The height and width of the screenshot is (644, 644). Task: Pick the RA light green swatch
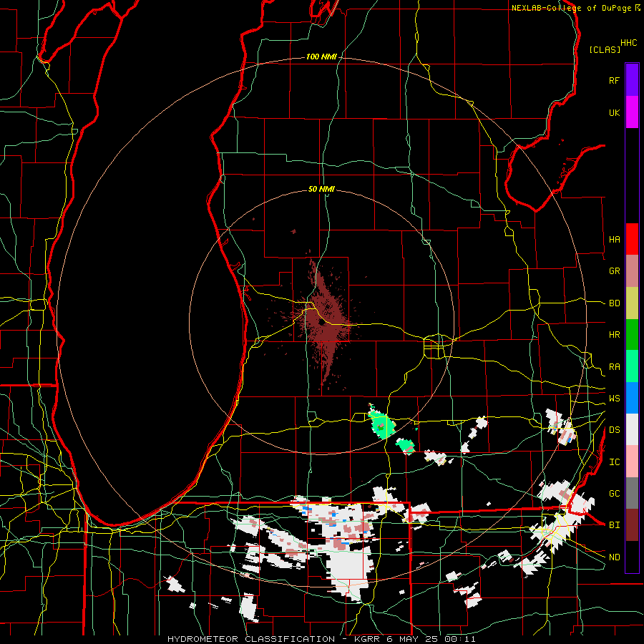click(632, 366)
